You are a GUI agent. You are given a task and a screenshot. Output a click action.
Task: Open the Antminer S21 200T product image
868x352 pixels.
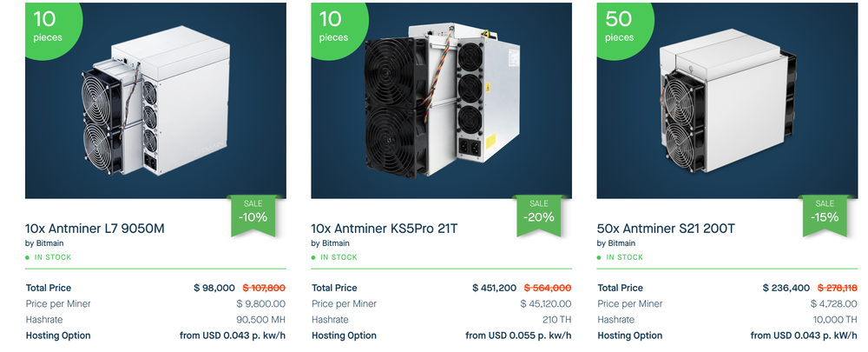727,101
